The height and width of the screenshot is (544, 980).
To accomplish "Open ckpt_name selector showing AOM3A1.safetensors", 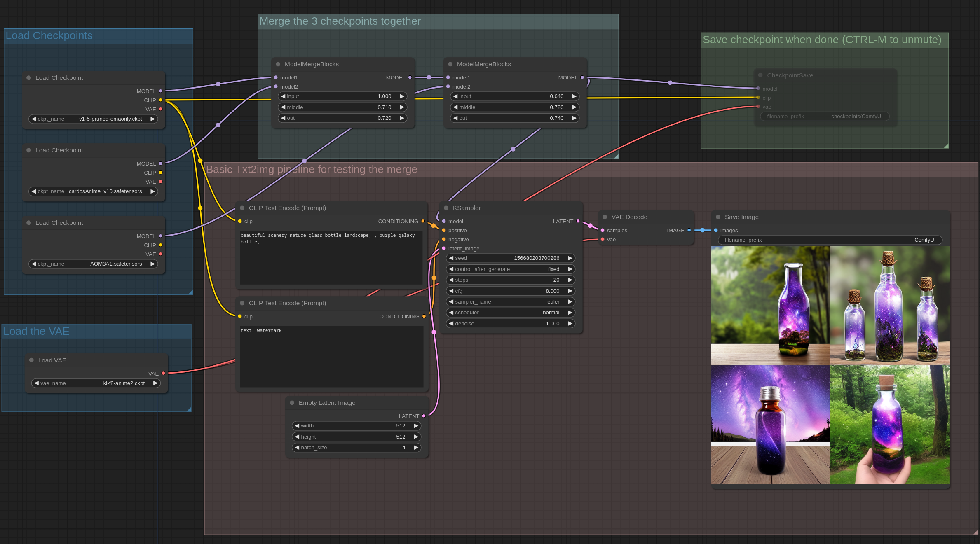I will coord(93,264).
